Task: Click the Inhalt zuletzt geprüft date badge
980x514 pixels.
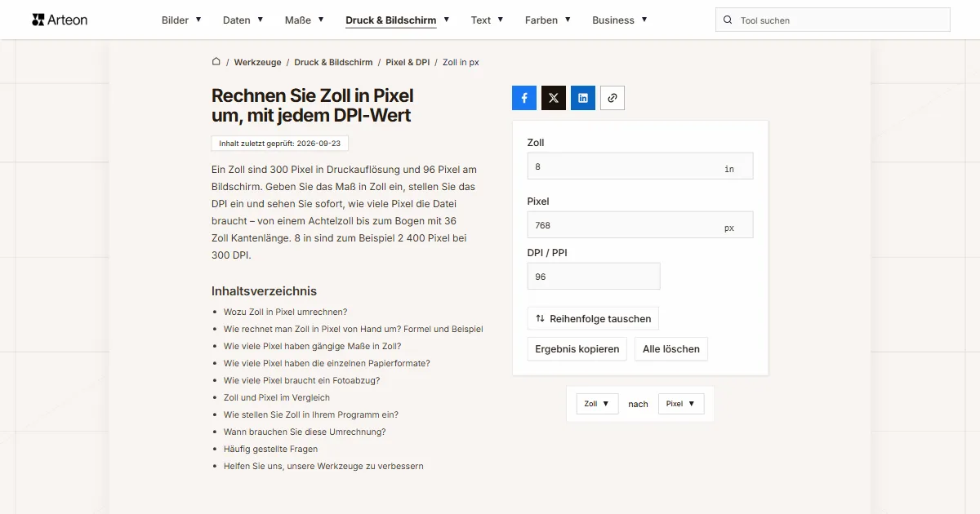Action: pos(280,143)
